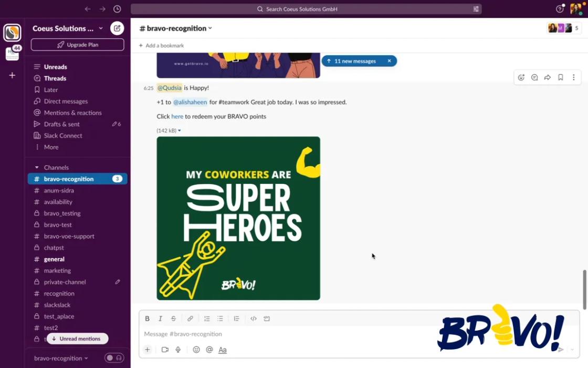Insert a blockquote

pyautogui.click(x=236, y=319)
